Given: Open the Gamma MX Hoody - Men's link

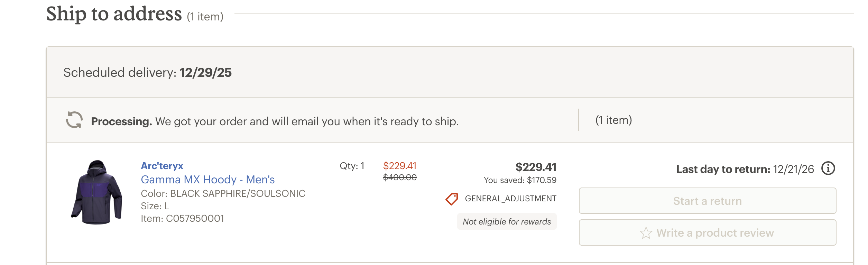Looking at the screenshot, I should coord(207,180).
